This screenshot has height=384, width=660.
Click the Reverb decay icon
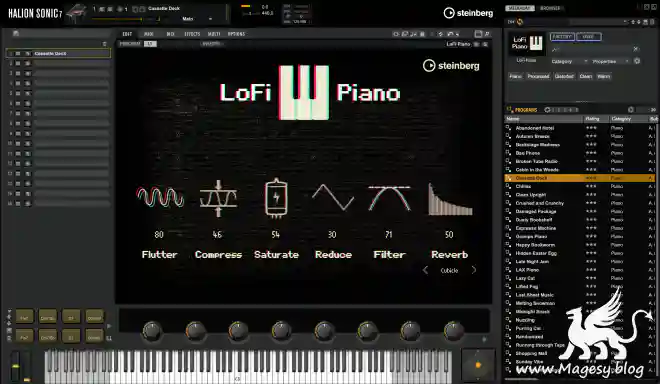point(450,199)
